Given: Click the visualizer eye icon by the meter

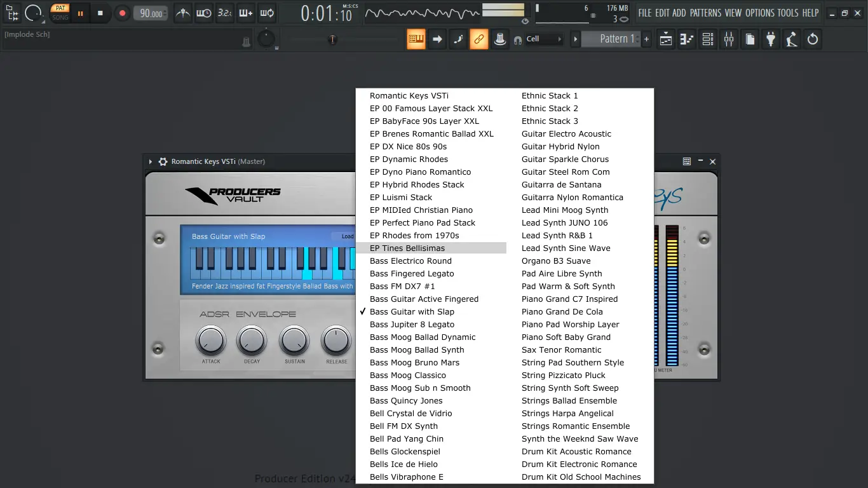Looking at the screenshot, I should (526, 20).
